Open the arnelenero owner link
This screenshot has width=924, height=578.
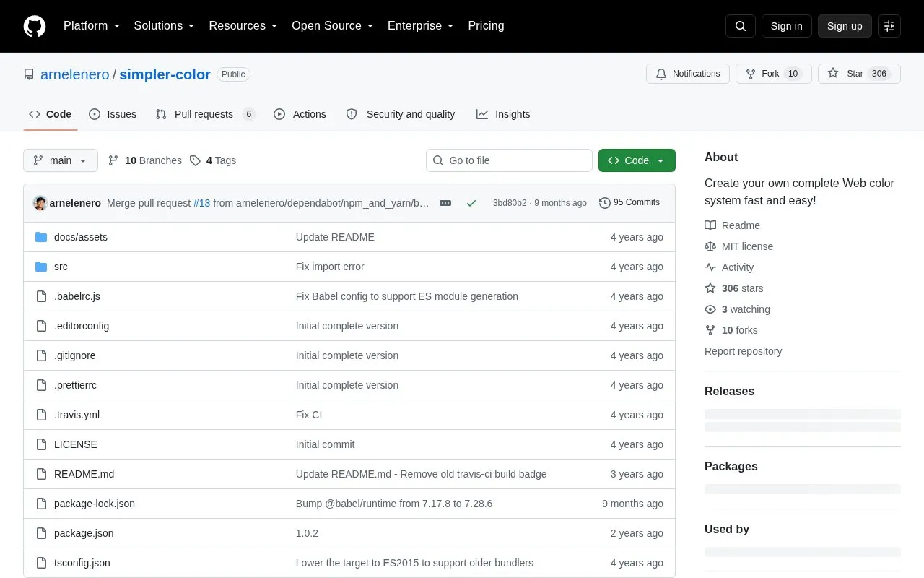pos(75,74)
